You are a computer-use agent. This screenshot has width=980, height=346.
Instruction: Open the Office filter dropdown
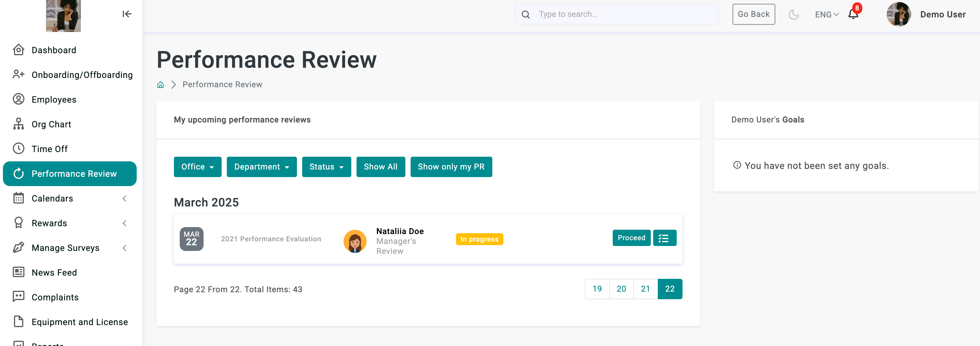(x=197, y=167)
